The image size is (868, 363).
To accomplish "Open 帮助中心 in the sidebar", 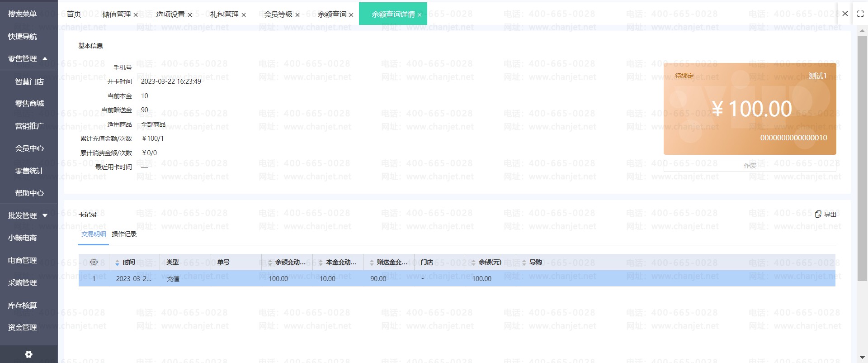I will pos(29,193).
